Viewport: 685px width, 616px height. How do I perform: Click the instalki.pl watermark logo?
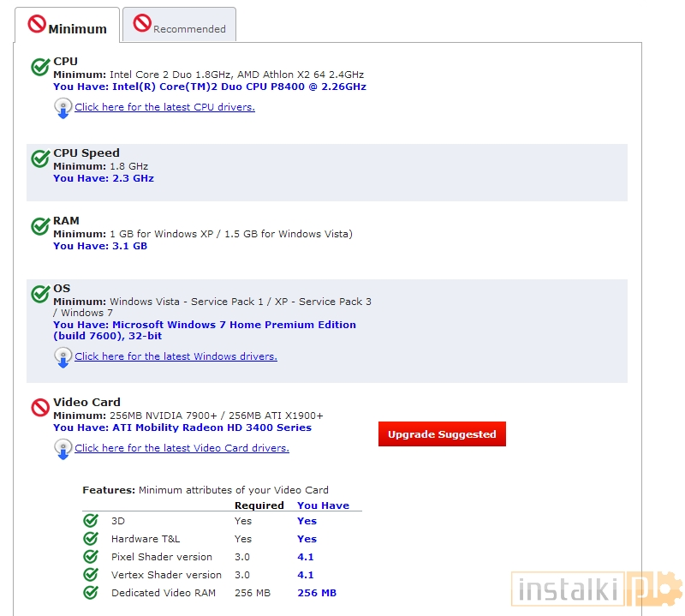(596, 589)
